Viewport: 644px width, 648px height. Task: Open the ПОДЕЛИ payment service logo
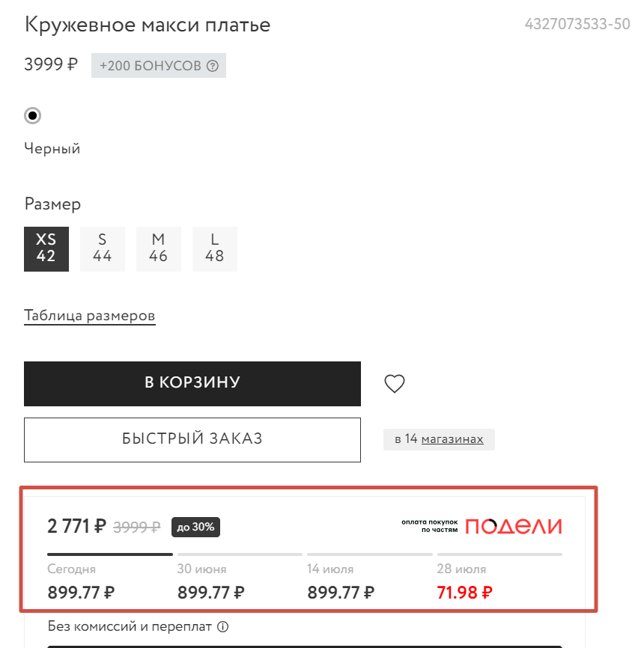[513, 526]
